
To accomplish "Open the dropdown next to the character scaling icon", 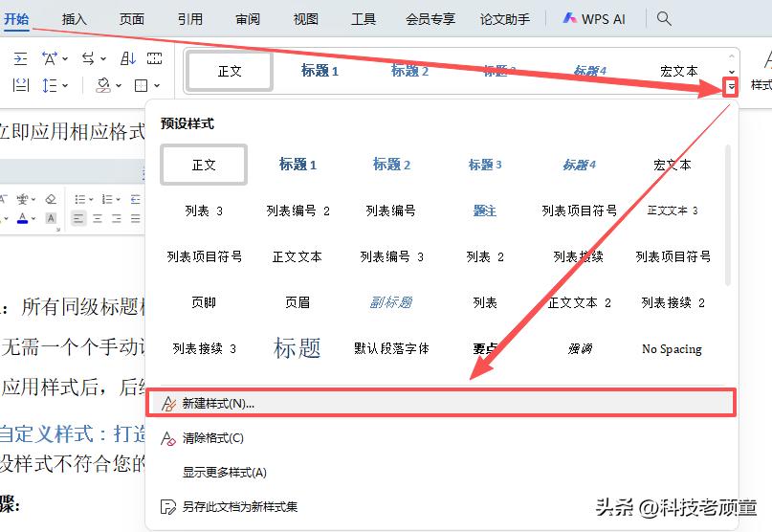I will coord(65,58).
